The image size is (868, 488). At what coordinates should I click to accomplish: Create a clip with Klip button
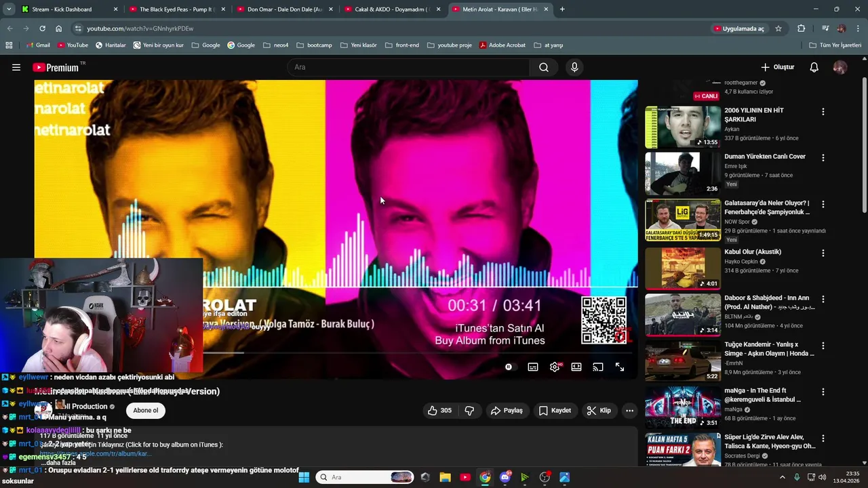pyautogui.click(x=599, y=410)
